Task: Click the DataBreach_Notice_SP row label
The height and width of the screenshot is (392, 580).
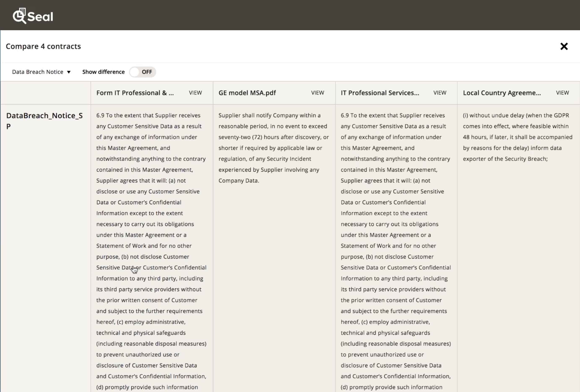Action: click(x=44, y=121)
